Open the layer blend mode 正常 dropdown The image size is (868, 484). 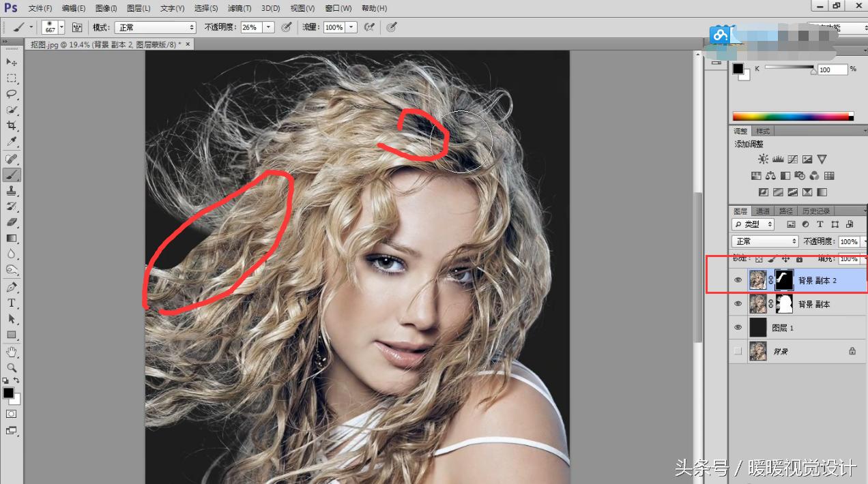click(x=765, y=241)
